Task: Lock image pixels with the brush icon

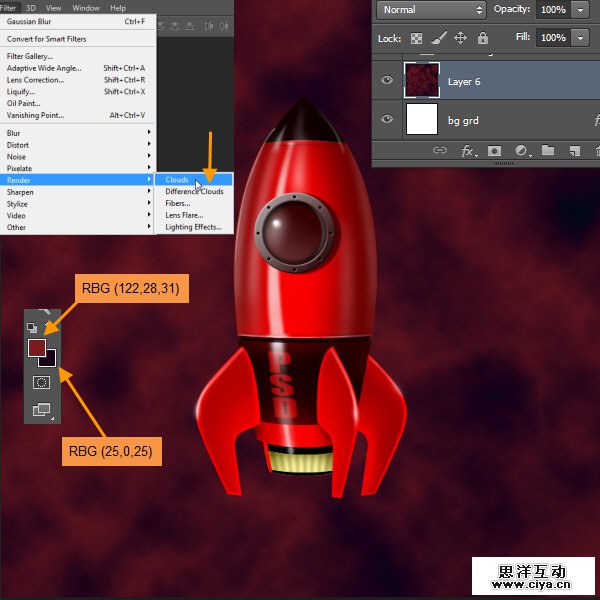Action: pyautogui.click(x=439, y=38)
